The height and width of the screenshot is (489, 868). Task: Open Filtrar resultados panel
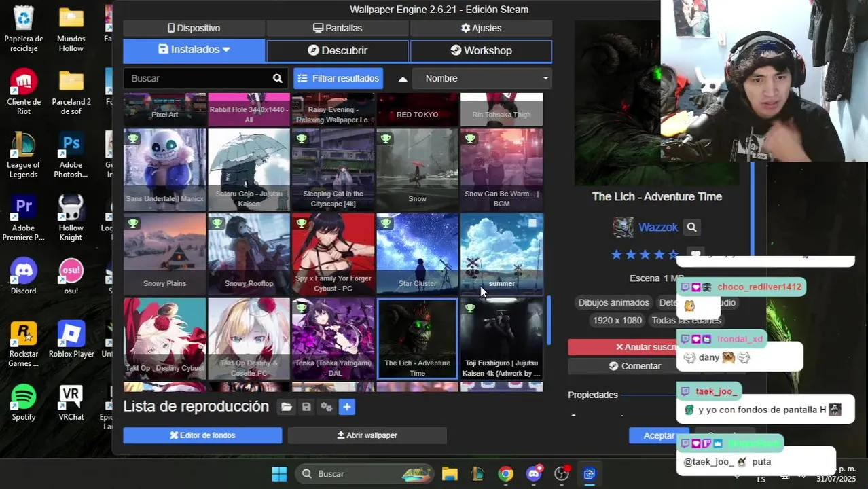pos(338,78)
